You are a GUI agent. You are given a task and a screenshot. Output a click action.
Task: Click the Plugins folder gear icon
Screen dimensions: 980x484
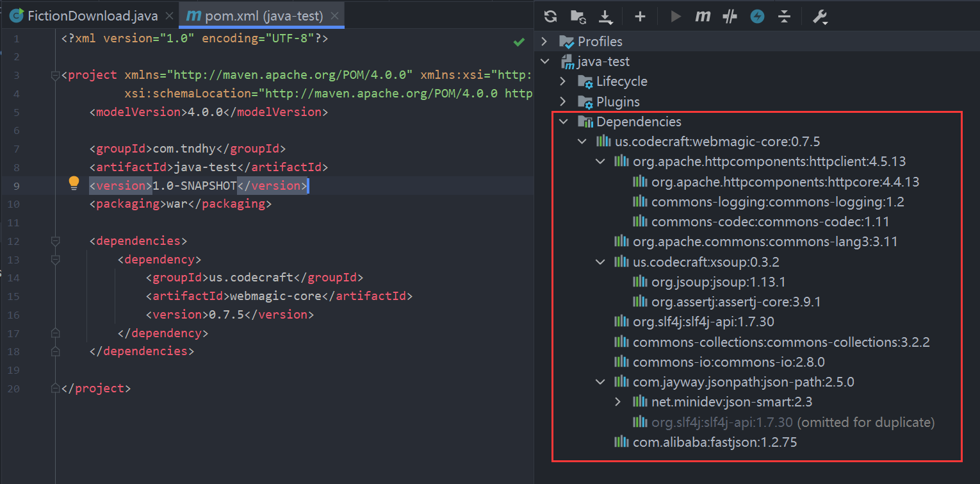(x=585, y=102)
